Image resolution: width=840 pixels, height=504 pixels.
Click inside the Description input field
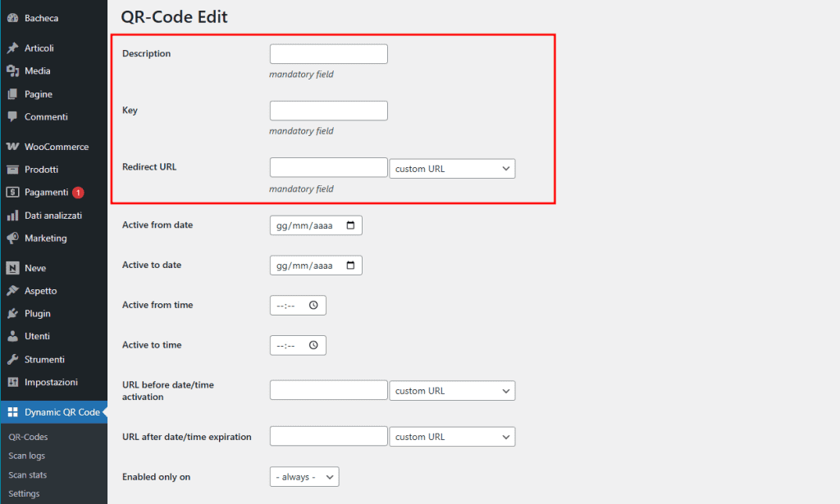[x=328, y=53]
